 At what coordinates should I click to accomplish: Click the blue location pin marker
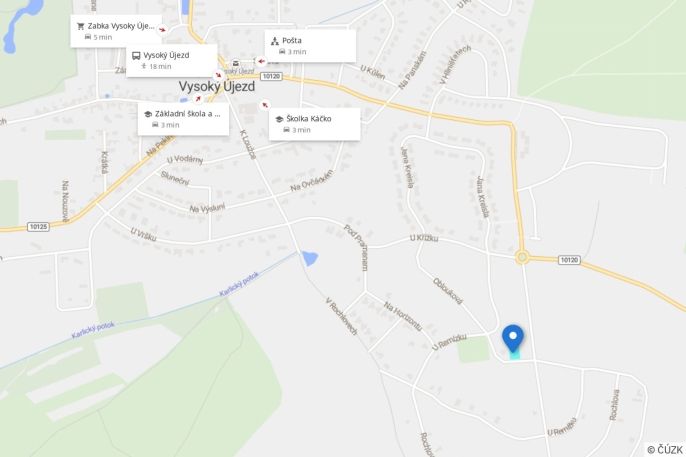coord(513,339)
